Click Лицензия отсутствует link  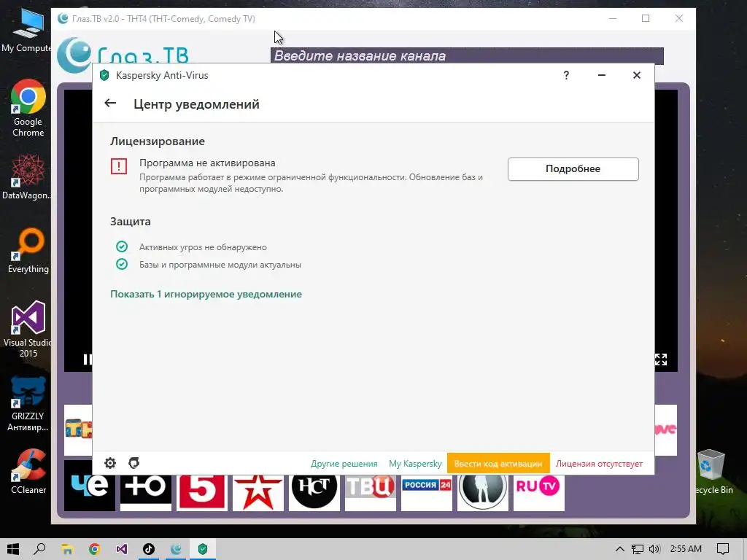point(600,463)
